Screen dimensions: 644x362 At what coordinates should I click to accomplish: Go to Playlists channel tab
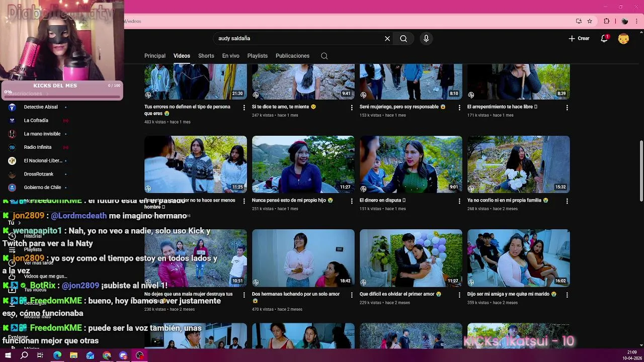point(258,56)
